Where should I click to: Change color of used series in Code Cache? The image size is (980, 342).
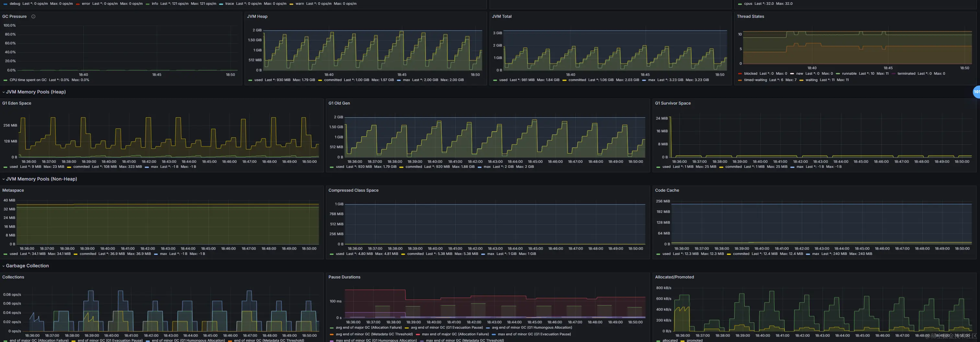tap(658, 254)
